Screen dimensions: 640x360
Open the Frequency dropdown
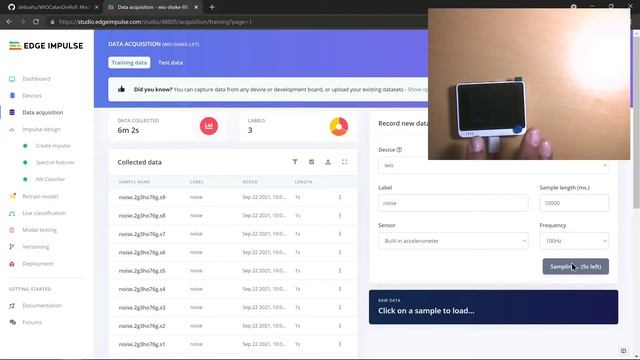pyautogui.click(x=574, y=241)
